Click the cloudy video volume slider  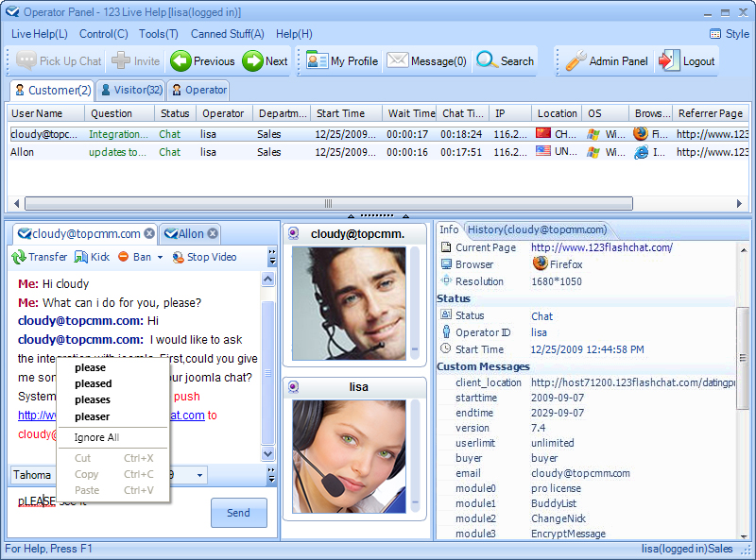coord(415,302)
